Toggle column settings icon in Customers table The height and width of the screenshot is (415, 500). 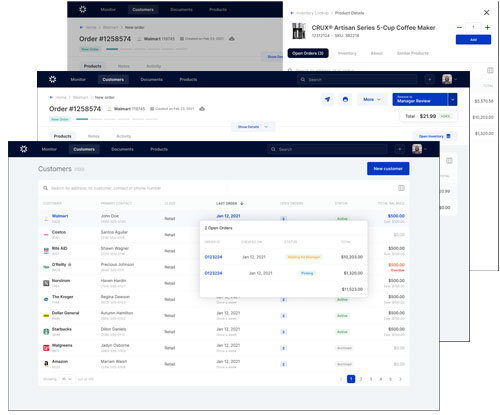401,188
